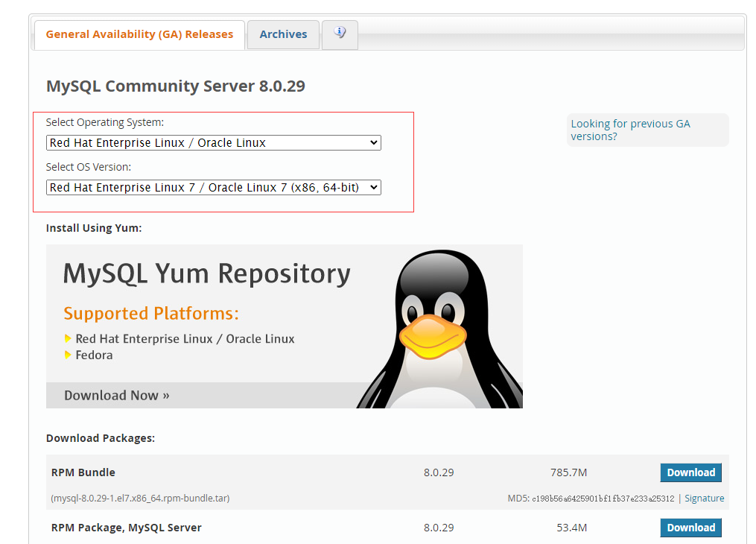Select the RPM Bundle file name text

[140, 499]
